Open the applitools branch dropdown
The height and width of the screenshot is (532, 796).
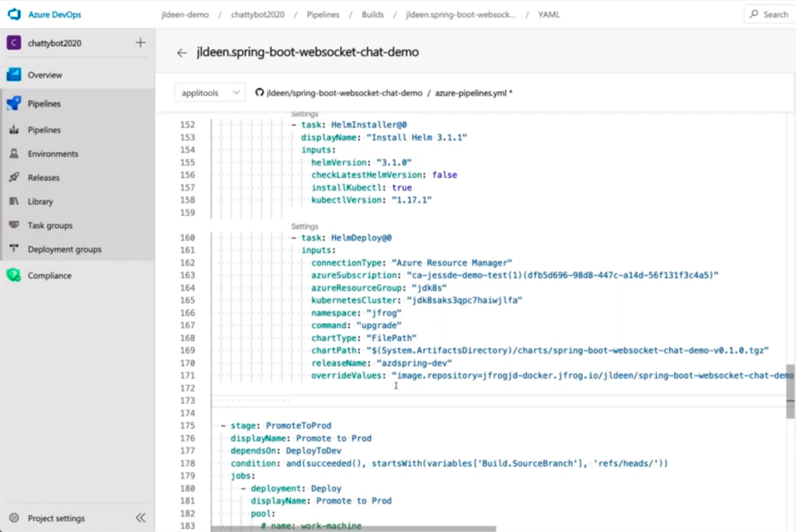(x=209, y=92)
